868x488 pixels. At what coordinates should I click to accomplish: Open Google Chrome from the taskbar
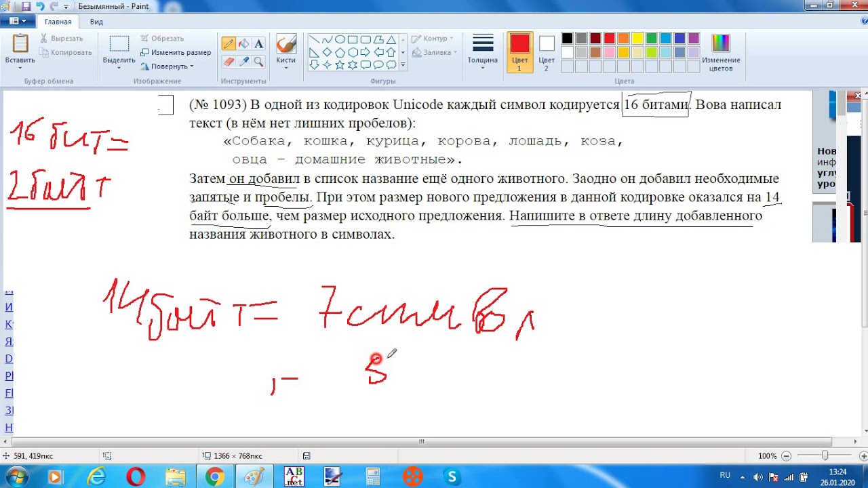click(215, 476)
